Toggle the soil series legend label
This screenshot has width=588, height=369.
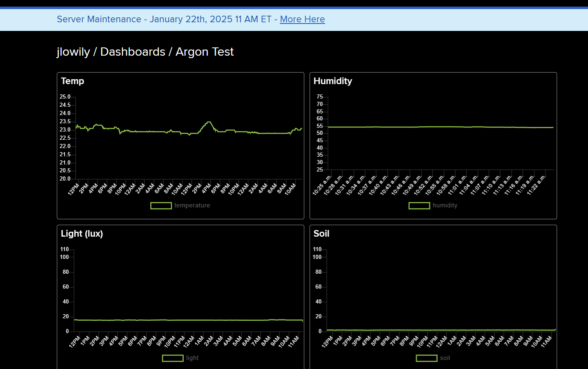point(445,358)
